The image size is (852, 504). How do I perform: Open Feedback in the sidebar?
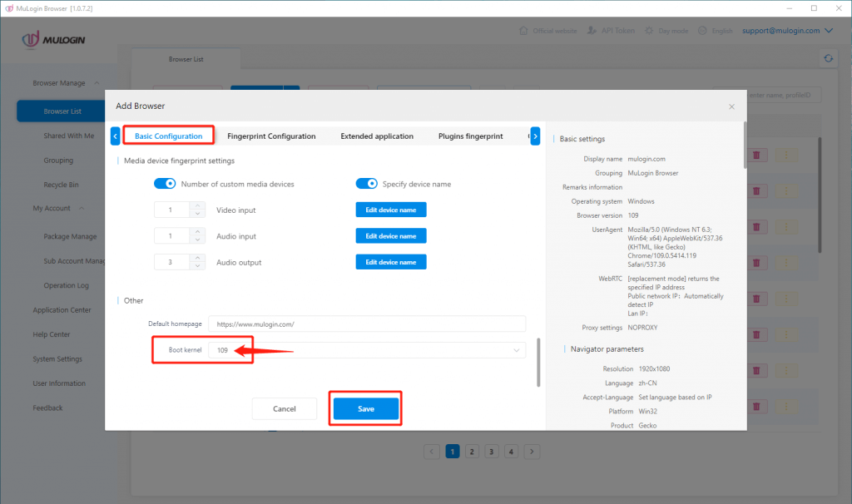tap(47, 408)
